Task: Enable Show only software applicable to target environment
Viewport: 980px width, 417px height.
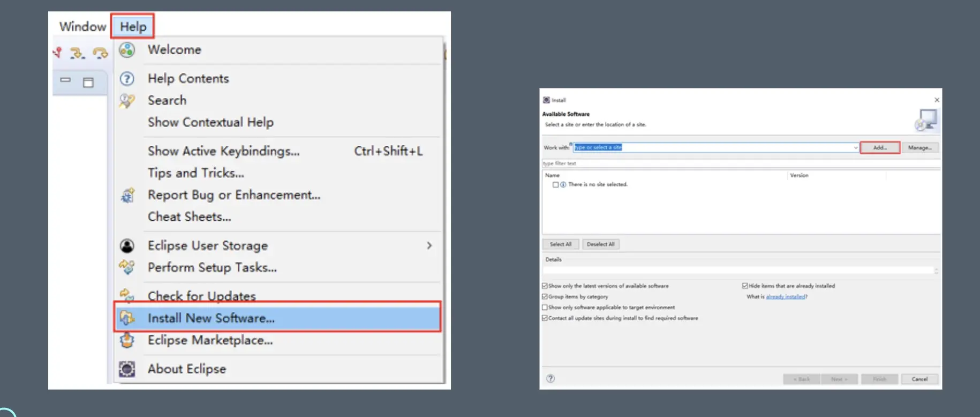Action: coord(545,308)
